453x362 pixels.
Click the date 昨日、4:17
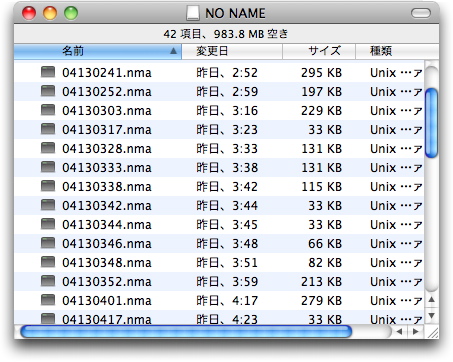click(x=227, y=301)
